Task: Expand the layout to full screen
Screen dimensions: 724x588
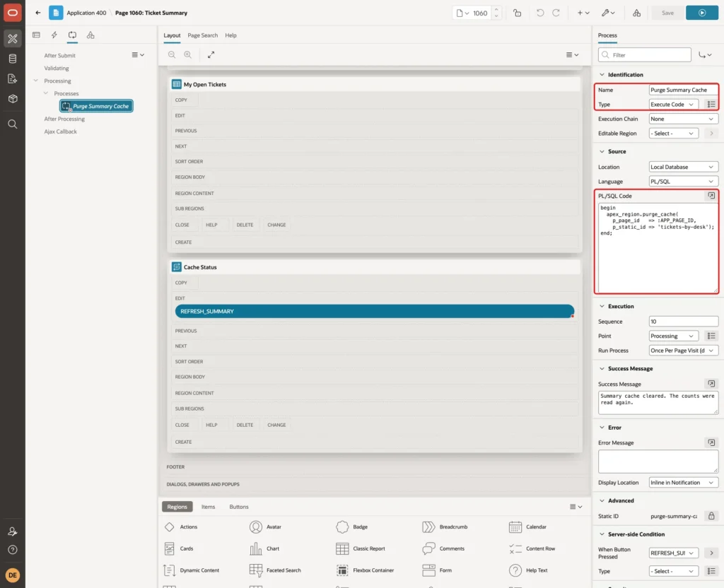Action: (x=211, y=54)
